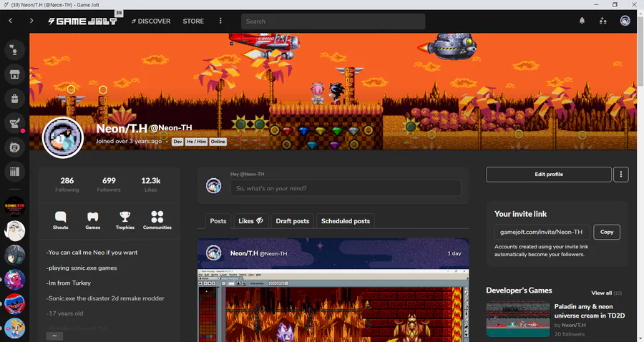Click the Online status tag
The height and width of the screenshot is (342, 644).
(x=218, y=142)
